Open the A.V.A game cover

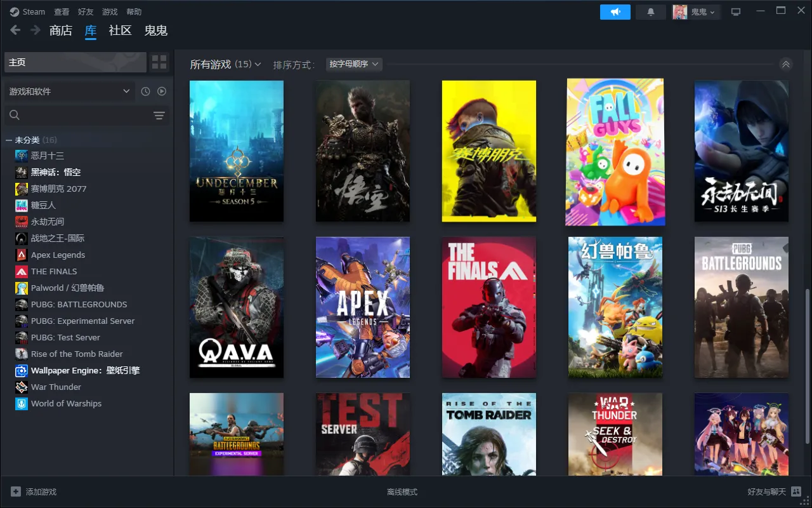point(237,307)
